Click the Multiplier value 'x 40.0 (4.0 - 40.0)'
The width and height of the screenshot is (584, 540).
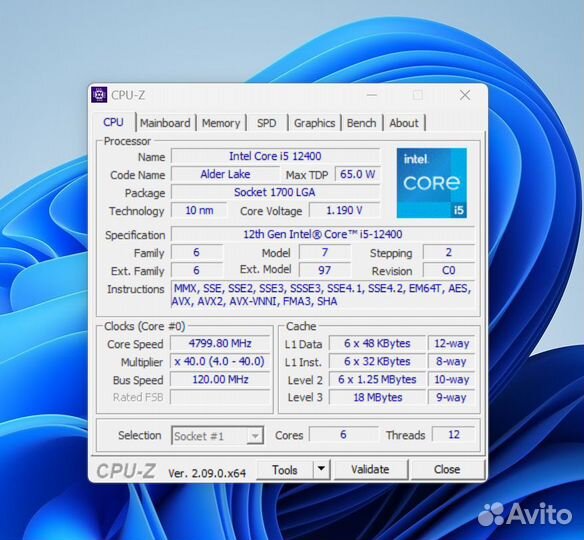click(x=220, y=361)
